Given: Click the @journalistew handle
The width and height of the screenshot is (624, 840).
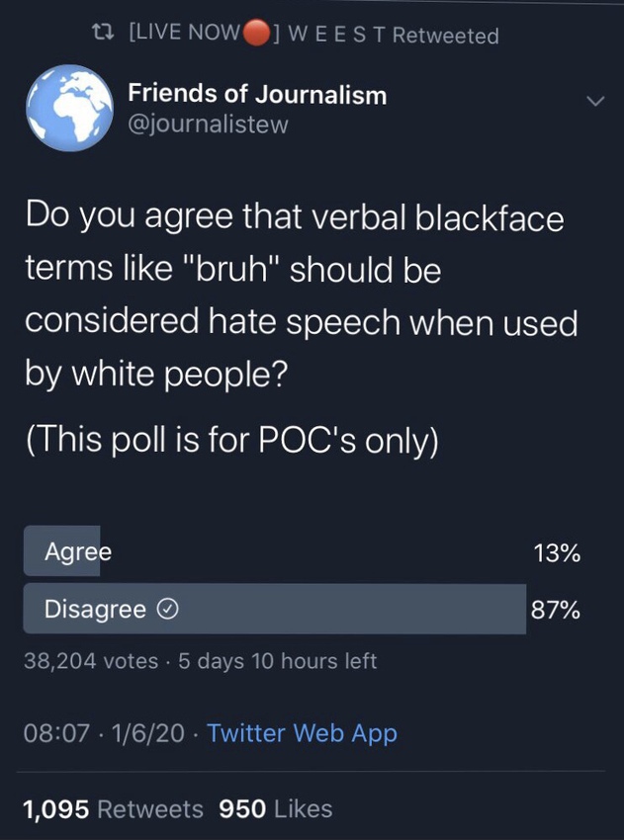Looking at the screenshot, I should click(x=208, y=125).
